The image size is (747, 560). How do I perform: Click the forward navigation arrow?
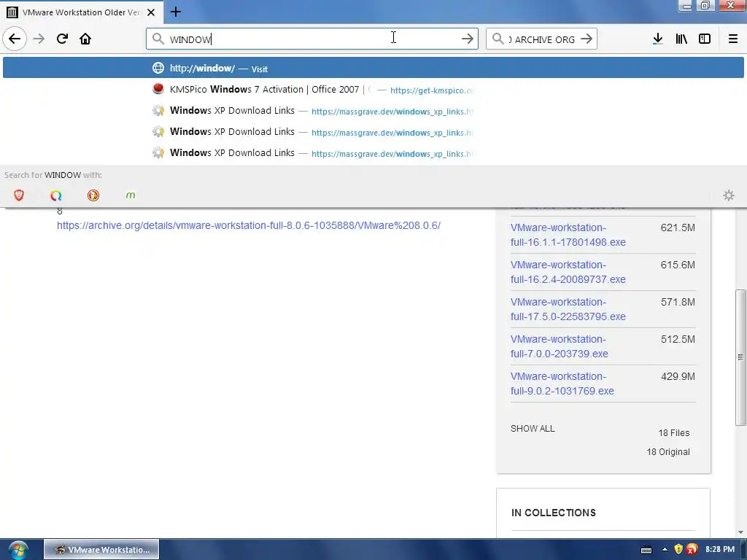pyautogui.click(x=39, y=39)
